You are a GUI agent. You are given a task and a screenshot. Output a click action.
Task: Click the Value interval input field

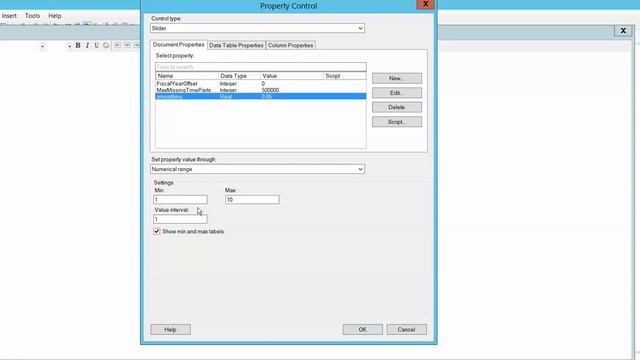[x=180, y=219]
